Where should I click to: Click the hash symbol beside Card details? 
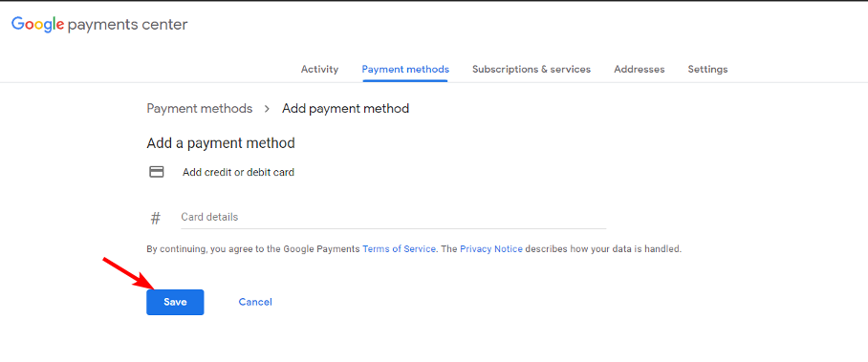156,218
